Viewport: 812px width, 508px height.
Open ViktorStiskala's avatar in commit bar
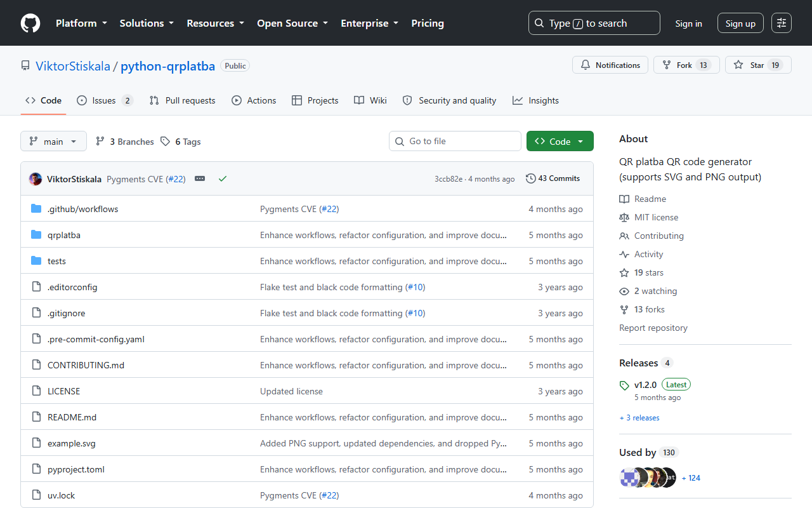tap(36, 179)
